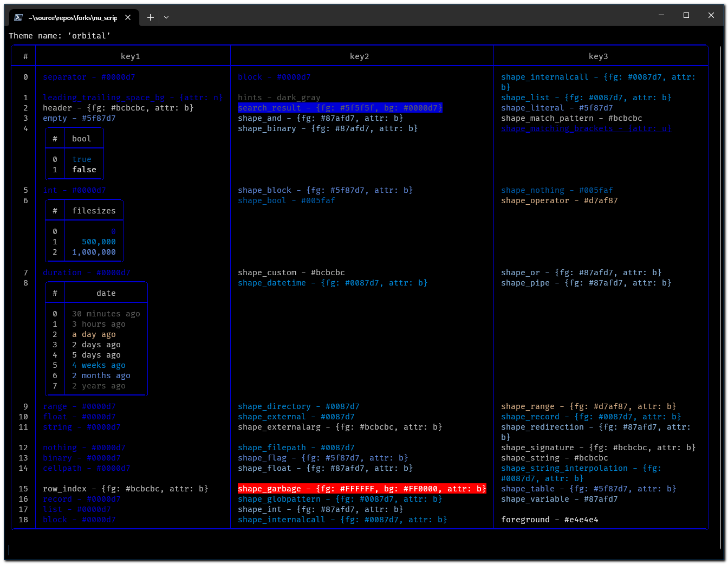Click the 500,000 filesize value
The image size is (728, 564).
pyautogui.click(x=99, y=242)
